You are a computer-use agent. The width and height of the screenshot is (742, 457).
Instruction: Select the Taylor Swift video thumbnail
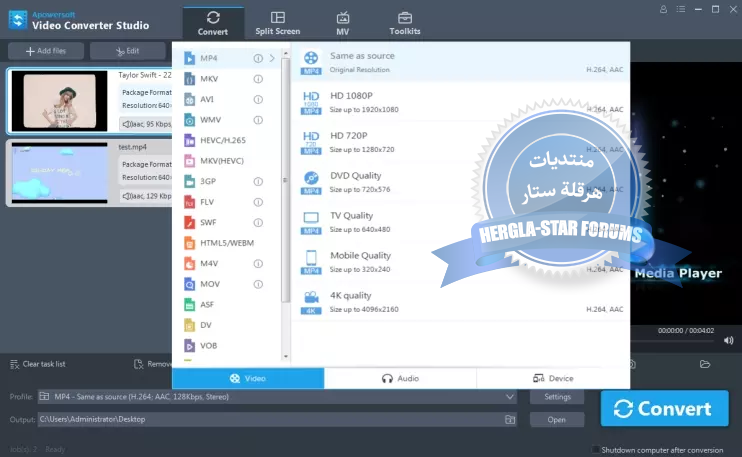60,101
